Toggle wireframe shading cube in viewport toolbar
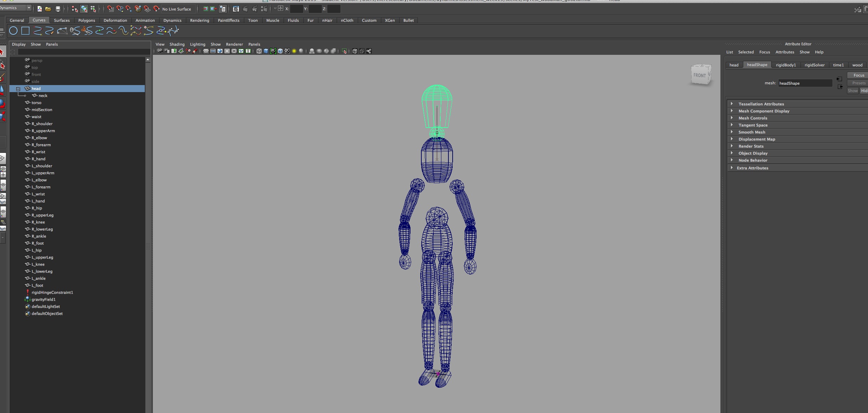 coord(259,51)
